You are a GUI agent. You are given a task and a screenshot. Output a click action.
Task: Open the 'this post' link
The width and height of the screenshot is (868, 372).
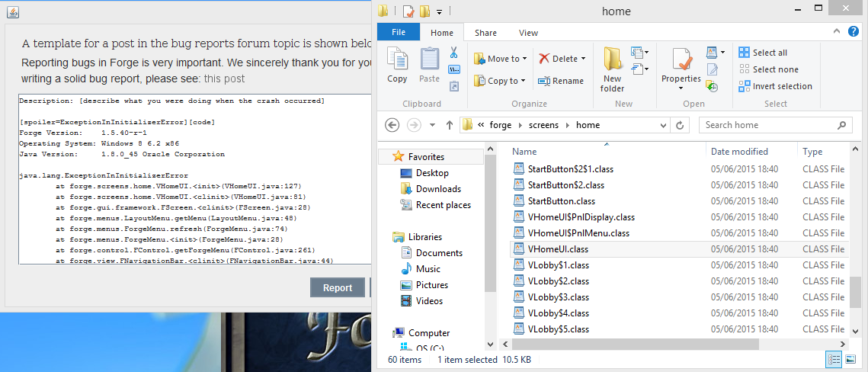[224, 79]
